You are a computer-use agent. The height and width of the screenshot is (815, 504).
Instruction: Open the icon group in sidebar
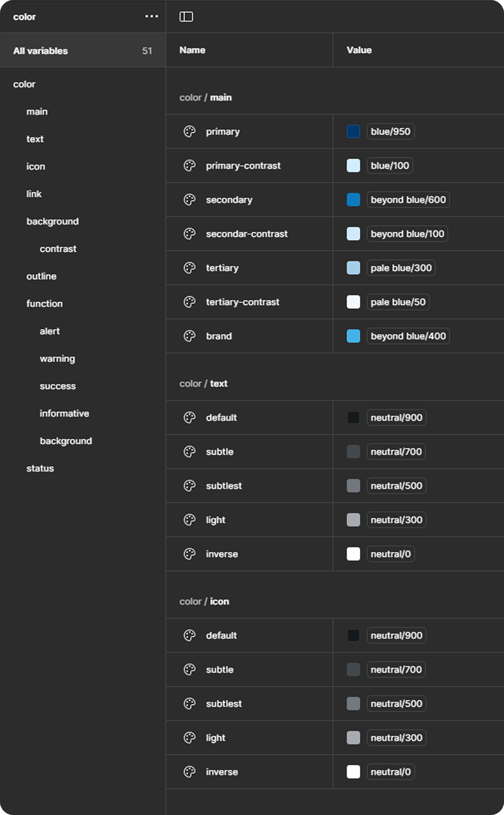(x=36, y=166)
